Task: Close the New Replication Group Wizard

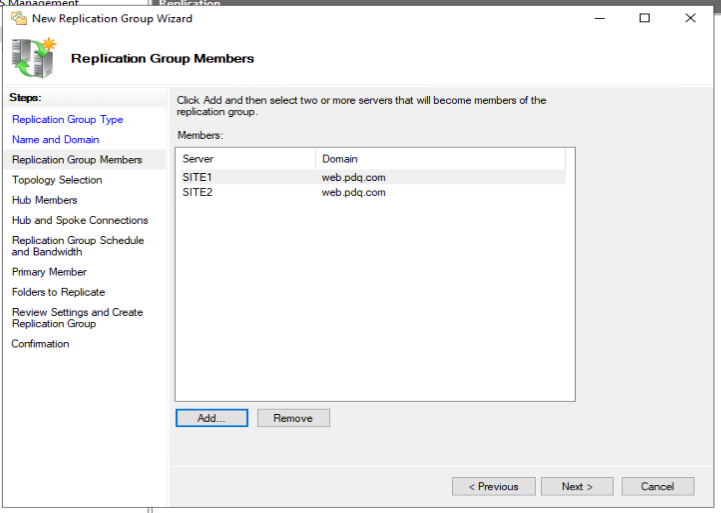Action: [690, 18]
